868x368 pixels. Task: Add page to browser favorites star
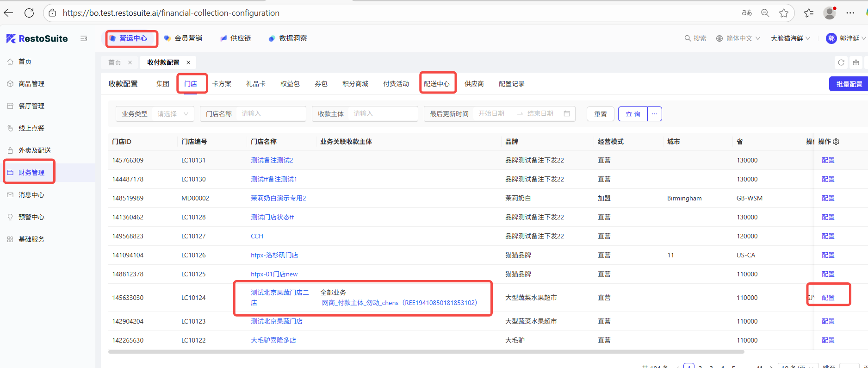[x=784, y=13]
